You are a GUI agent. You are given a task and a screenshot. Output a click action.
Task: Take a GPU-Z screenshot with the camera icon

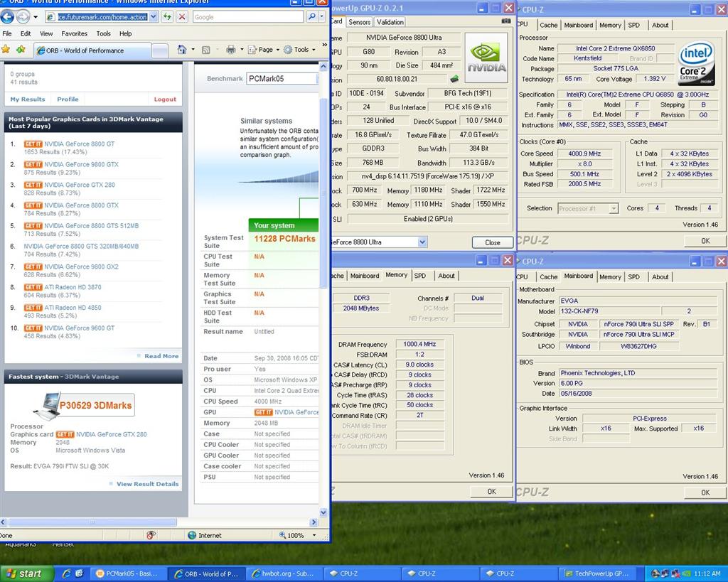(x=506, y=21)
